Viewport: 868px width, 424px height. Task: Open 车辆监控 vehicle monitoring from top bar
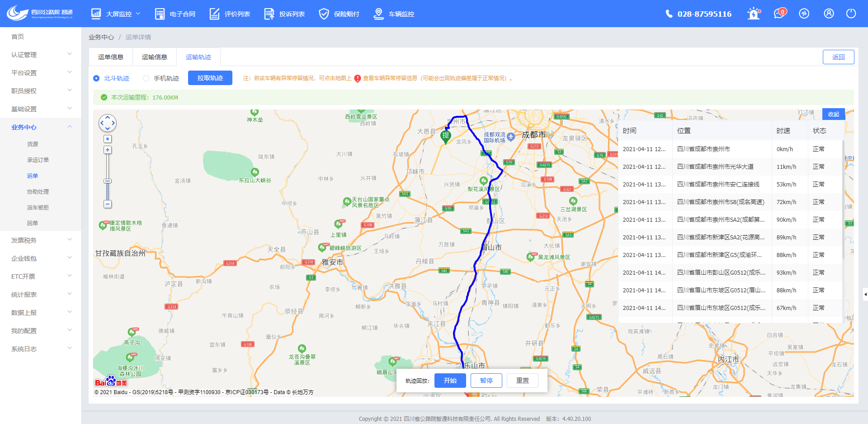(x=394, y=14)
